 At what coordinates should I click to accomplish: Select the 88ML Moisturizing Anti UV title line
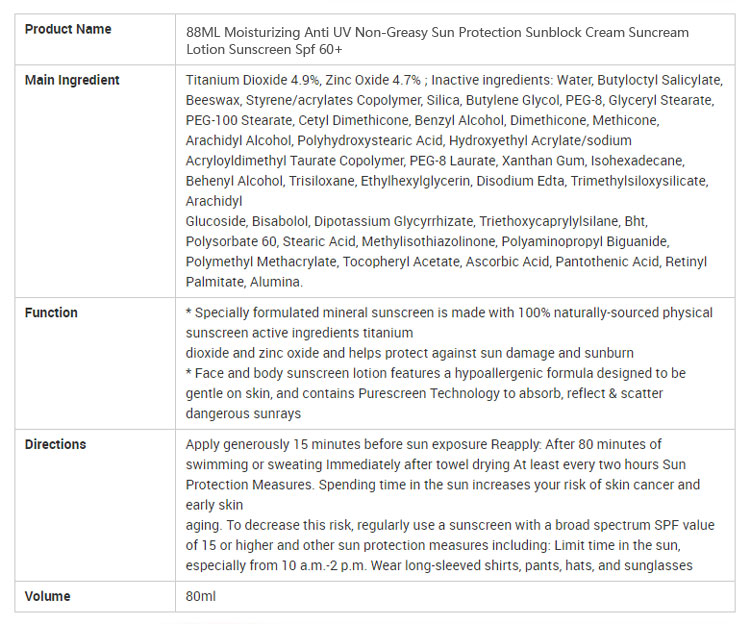[x=437, y=32]
